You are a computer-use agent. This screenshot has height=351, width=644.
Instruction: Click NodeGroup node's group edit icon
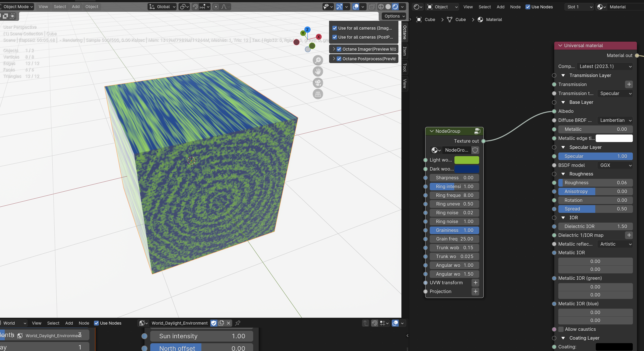477,131
